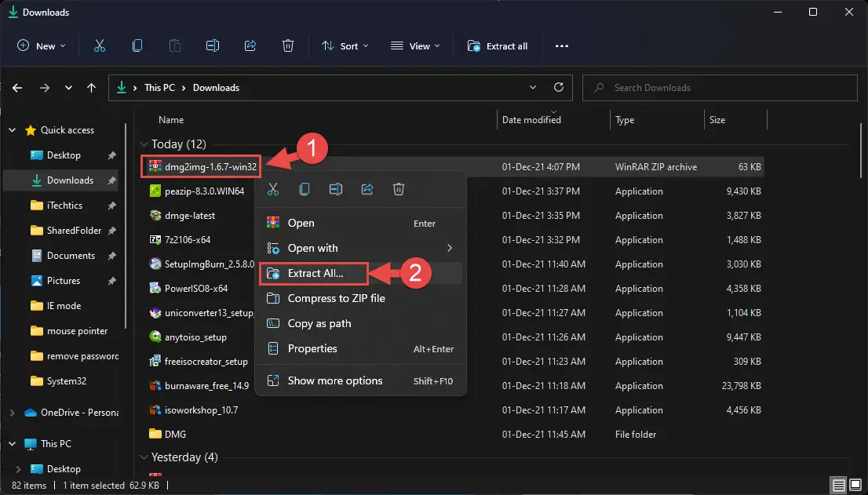
Task: Collapse the Quick access tree node
Action: (13, 130)
